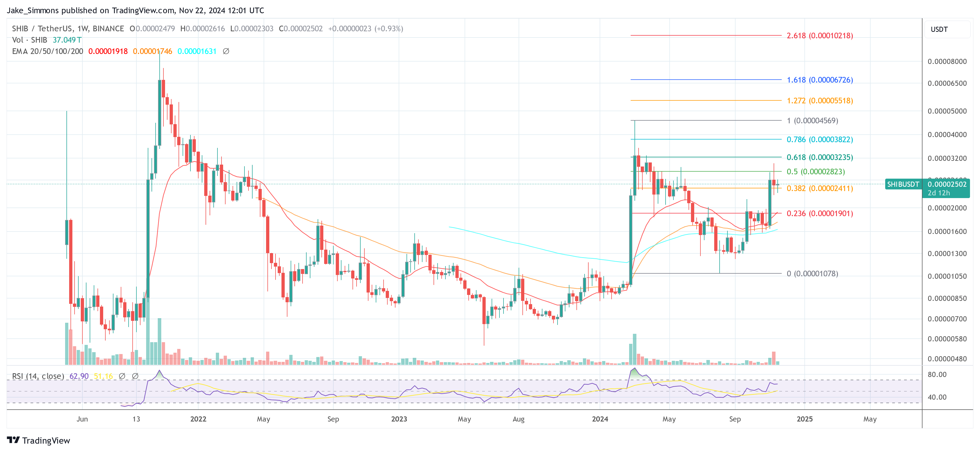
Task: Click the EMA 20/50/100/200 indicator label
Action: tap(48, 51)
